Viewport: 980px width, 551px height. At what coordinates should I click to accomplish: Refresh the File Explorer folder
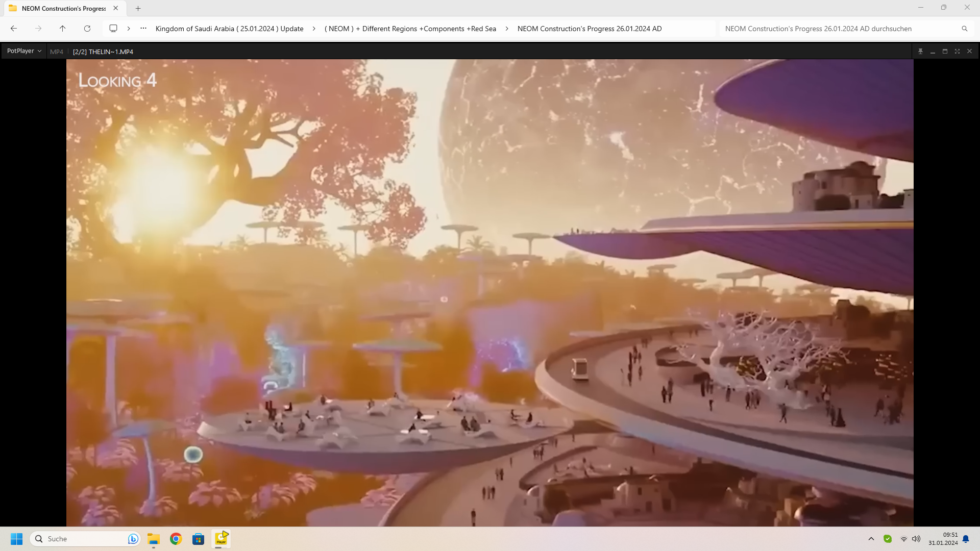coord(87,29)
